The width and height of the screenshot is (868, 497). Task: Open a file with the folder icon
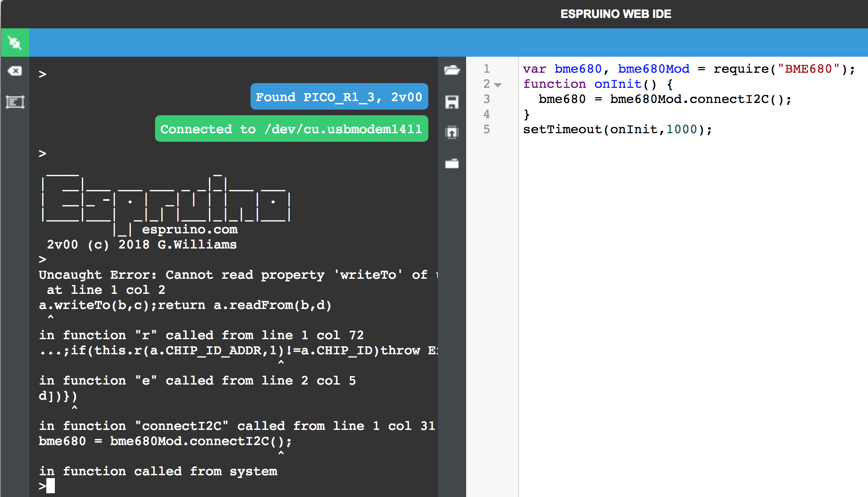[x=452, y=70]
